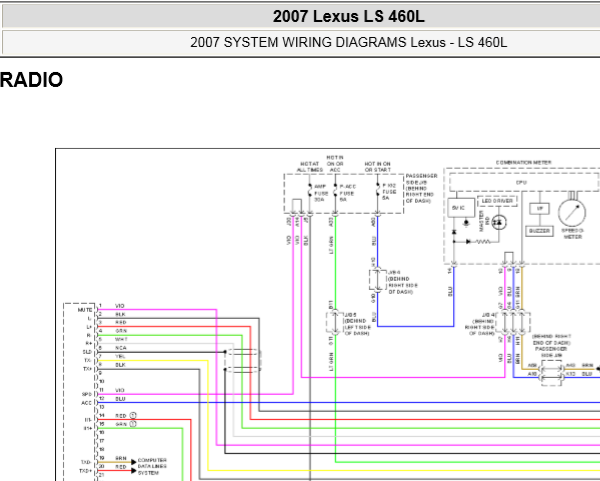This screenshot has width=600, height=481.
Task: Click the "HOT IN ON OR ACC" label
Action: pyautogui.click(x=335, y=164)
